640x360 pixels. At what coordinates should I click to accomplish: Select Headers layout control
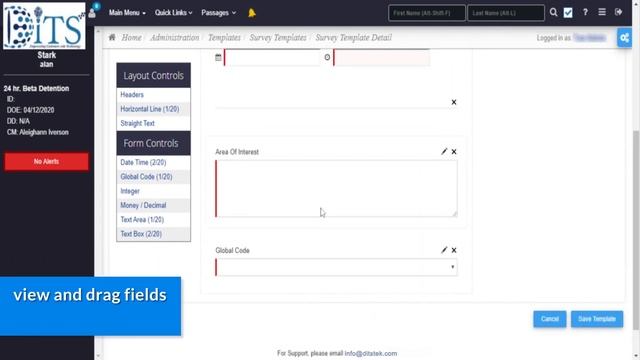tap(153, 95)
